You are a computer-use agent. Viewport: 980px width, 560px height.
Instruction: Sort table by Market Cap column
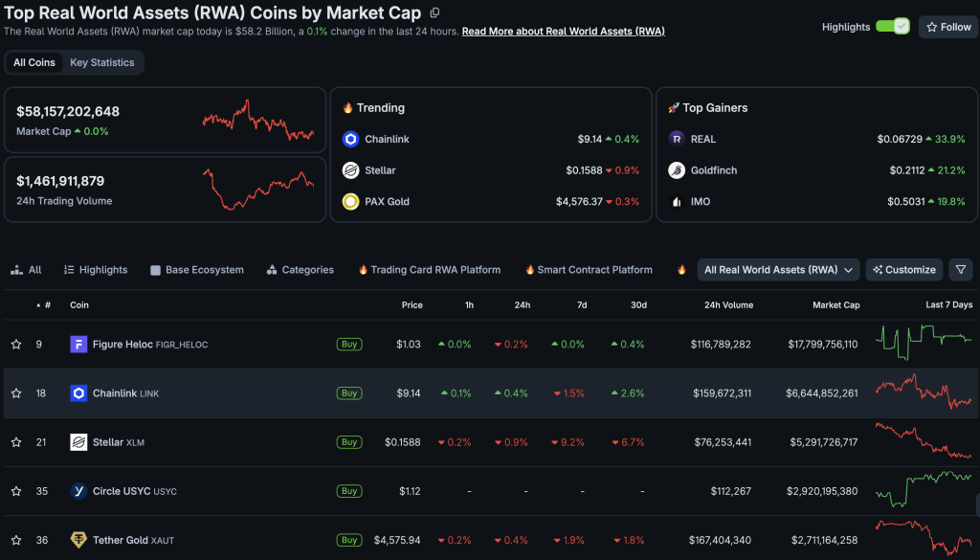(835, 305)
